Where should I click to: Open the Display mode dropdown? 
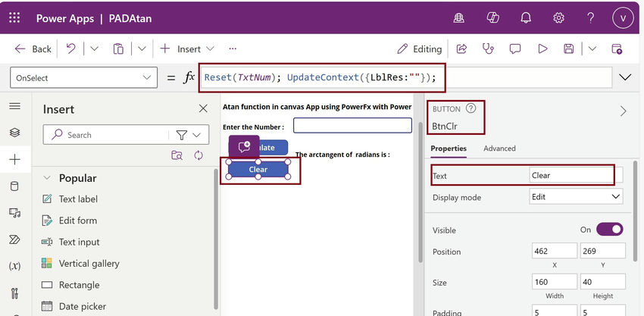pyautogui.click(x=576, y=197)
